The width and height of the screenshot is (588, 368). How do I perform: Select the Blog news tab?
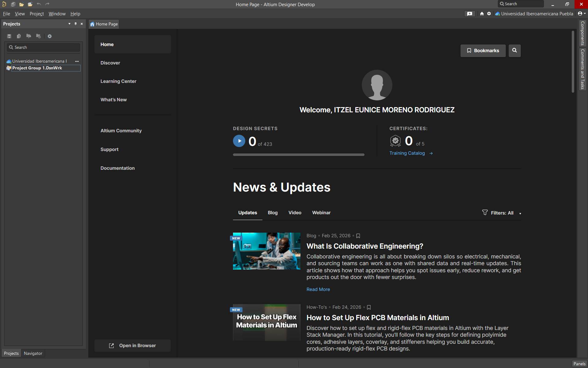pyautogui.click(x=273, y=213)
